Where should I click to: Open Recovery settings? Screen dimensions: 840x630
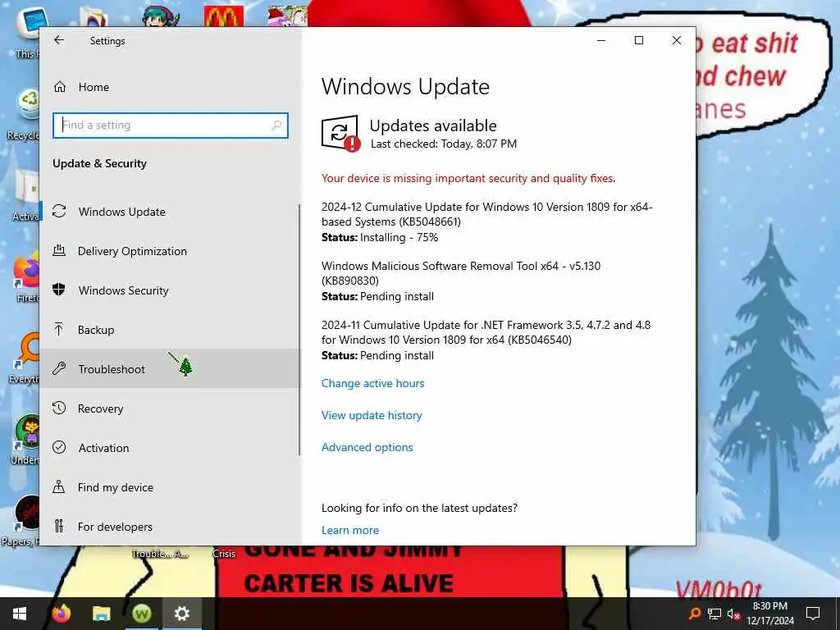pos(171,409)
